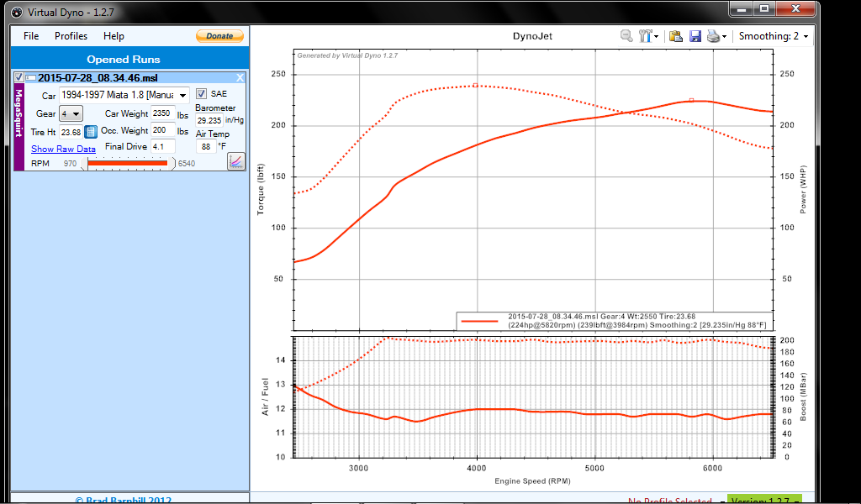Click the Donate button
861x504 pixels.
tap(219, 36)
